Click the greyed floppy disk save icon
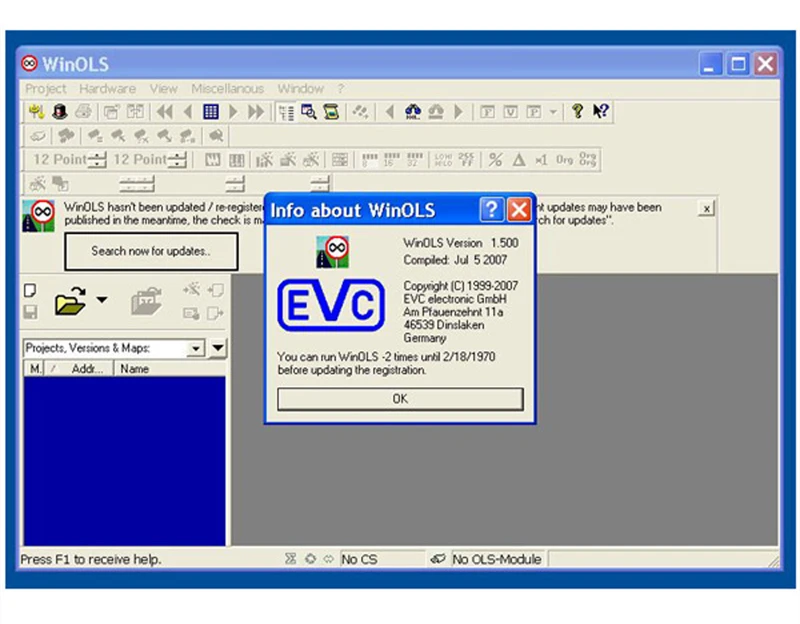 (30, 312)
